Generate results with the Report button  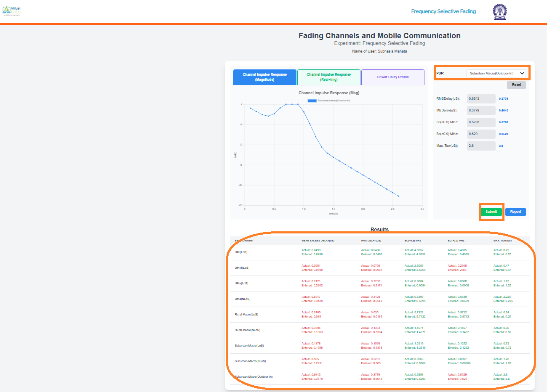pos(515,212)
